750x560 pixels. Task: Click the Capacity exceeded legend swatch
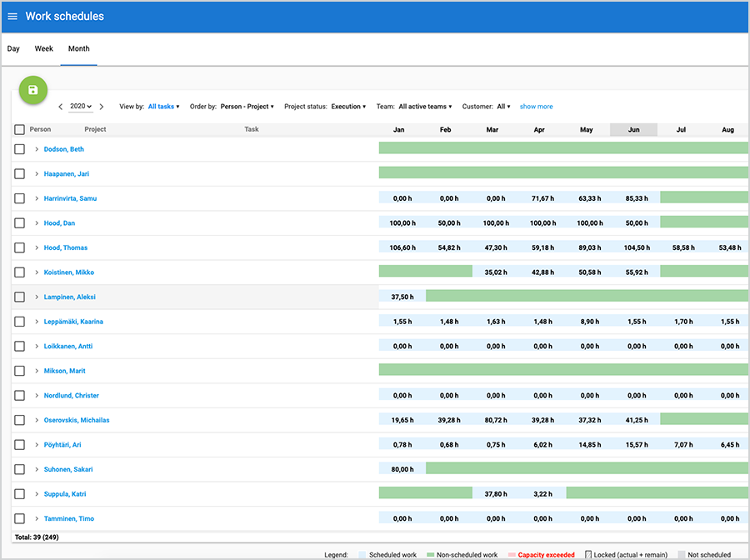coord(512,555)
